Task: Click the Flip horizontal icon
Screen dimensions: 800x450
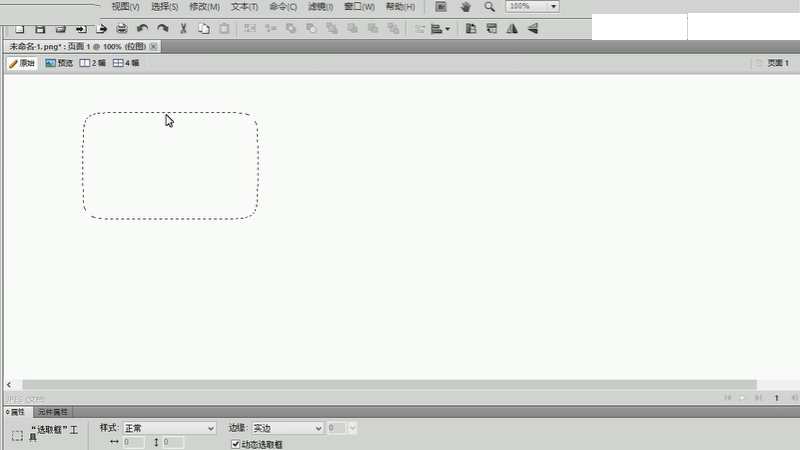Action: point(512,29)
